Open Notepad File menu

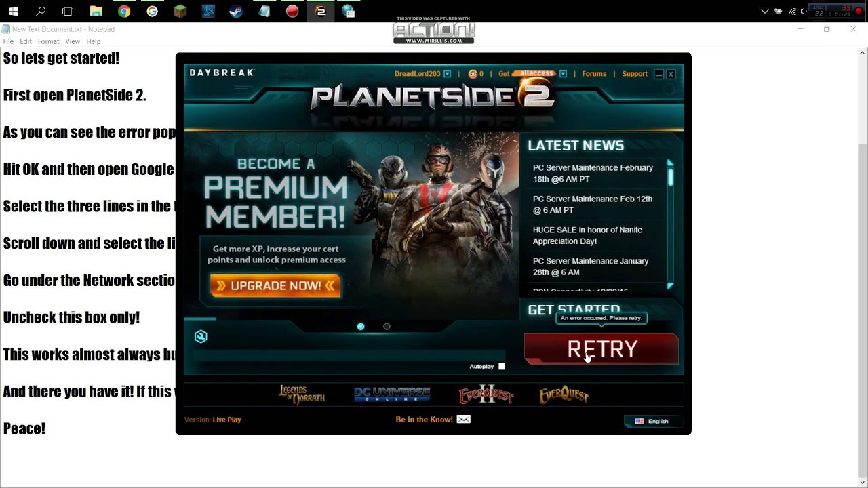[8, 41]
